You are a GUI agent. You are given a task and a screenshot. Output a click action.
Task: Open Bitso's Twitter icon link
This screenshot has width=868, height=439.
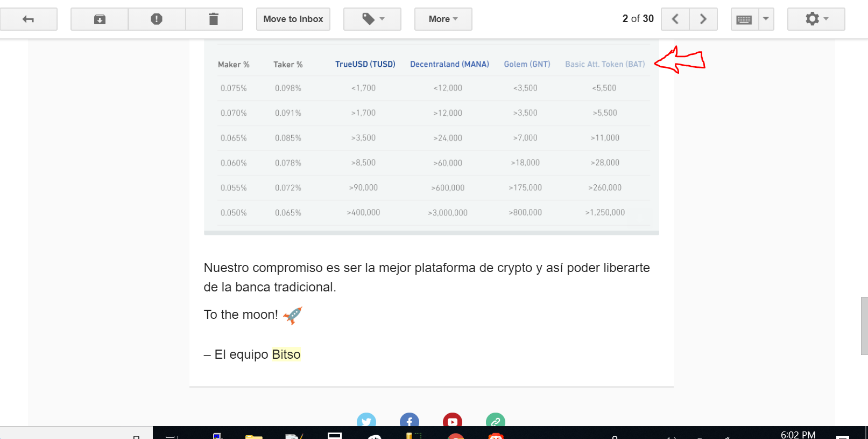coord(366,420)
